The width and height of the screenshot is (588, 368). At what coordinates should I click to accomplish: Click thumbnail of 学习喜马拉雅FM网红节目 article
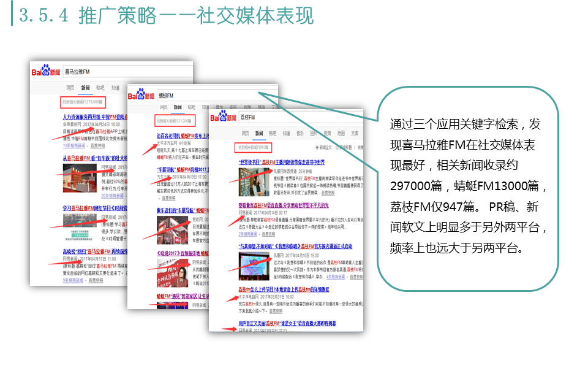tap(80, 227)
